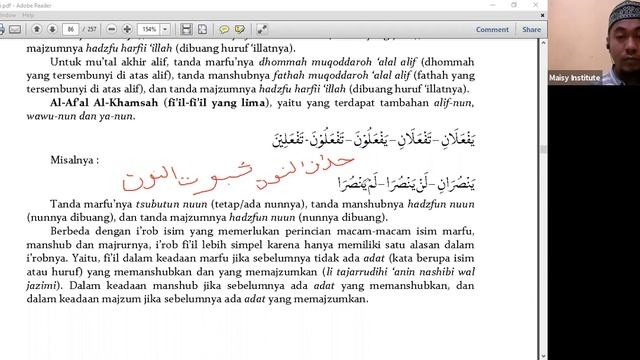The height and width of the screenshot is (360, 640).
Task: Click the 'Maisy Institute' name label
Action: [x=575, y=78]
